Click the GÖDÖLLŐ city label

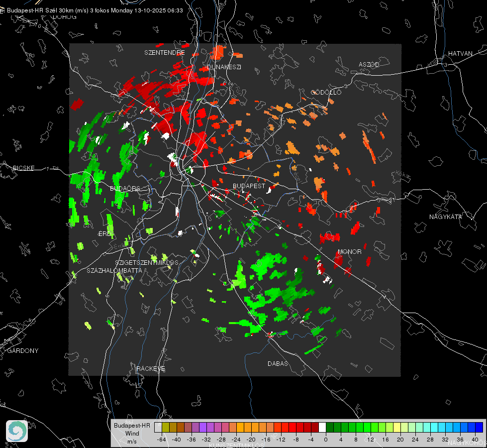coord(326,92)
